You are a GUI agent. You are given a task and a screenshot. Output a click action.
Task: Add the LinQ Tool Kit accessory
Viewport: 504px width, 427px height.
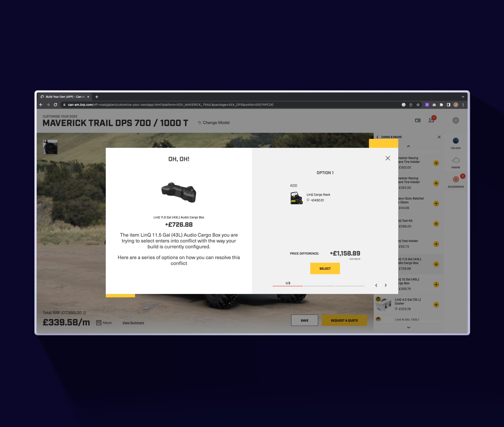tap(436, 224)
